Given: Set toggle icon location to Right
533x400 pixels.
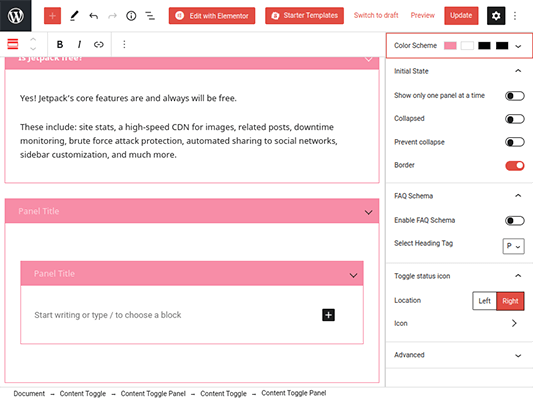Looking at the screenshot, I should [x=510, y=301].
